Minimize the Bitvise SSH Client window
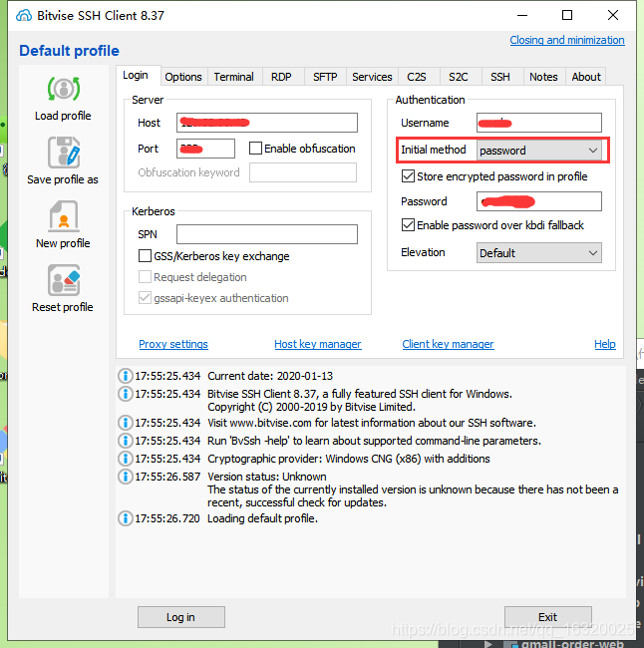The image size is (644, 648). pyautogui.click(x=522, y=15)
